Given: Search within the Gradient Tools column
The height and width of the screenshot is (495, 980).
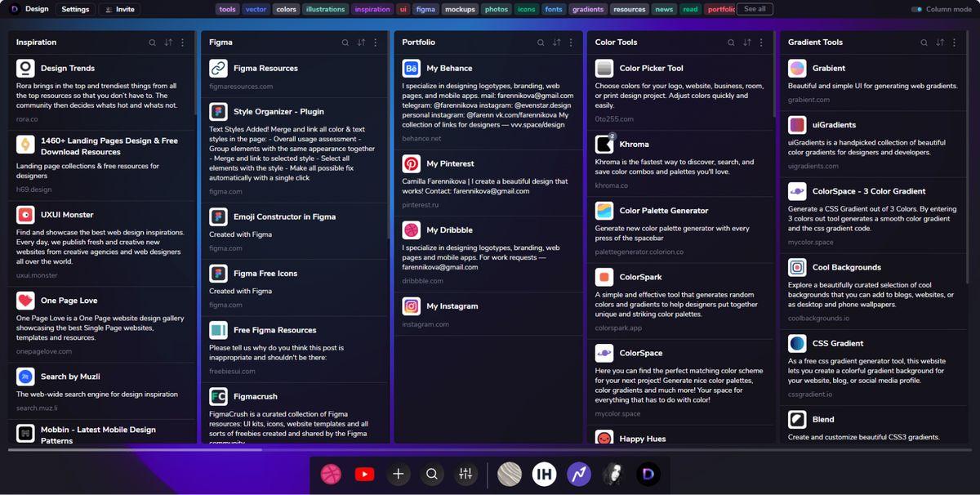Looking at the screenshot, I should [924, 42].
